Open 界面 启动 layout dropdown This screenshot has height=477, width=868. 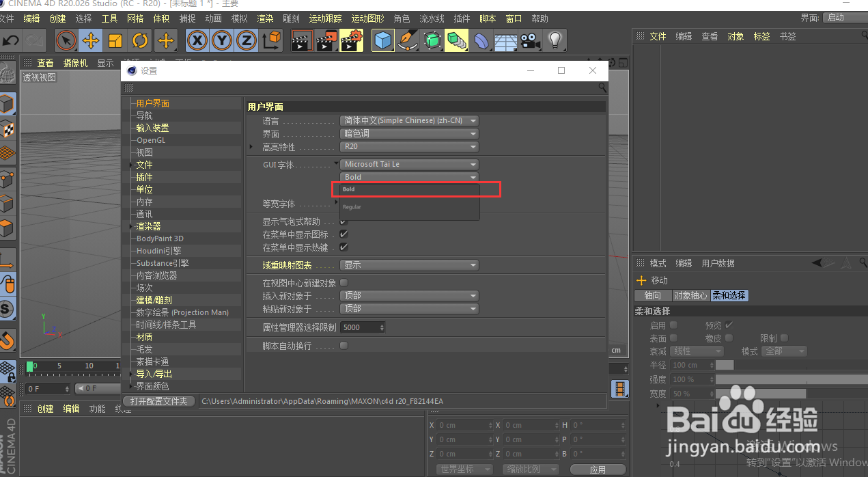845,18
